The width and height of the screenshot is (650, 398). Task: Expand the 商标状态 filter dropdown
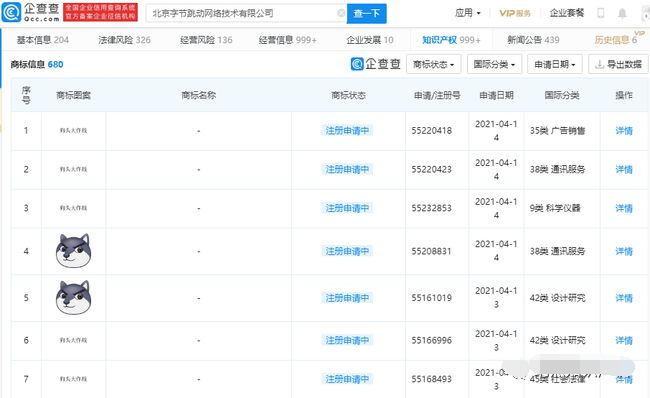(x=434, y=64)
